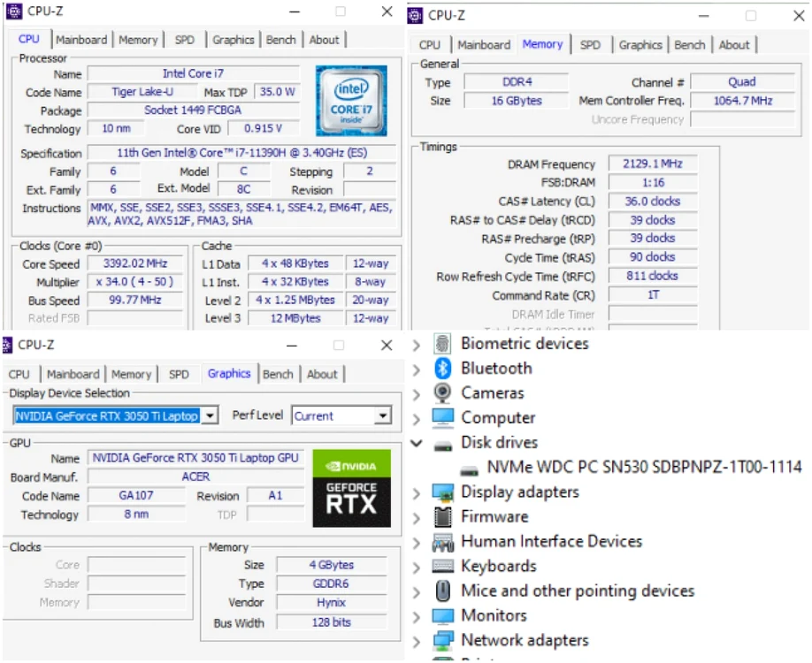The height and width of the screenshot is (663, 812).
Task: Close the CPU-Z Graphics window
Action: pyautogui.click(x=387, y=346)
